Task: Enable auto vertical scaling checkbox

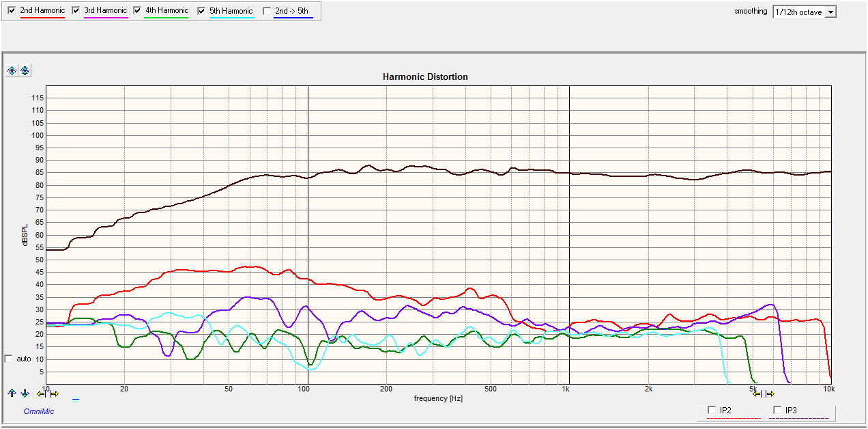Action: pos(8,359)
